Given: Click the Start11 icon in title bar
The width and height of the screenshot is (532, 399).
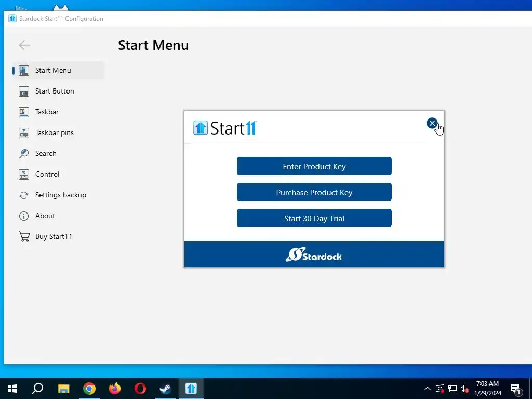Looking at the screenshot, I should [x=12, y=18].
